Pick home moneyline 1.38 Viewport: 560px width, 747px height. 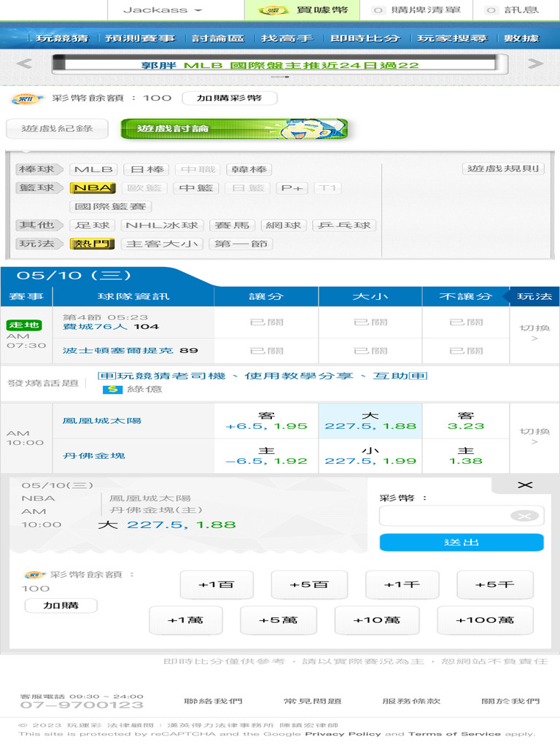click(466, 456)
